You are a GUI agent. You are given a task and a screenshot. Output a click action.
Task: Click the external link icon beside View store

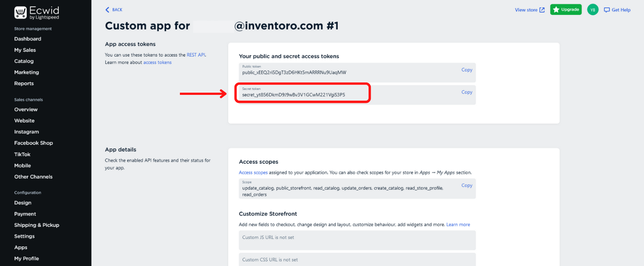tap(542, 10)
